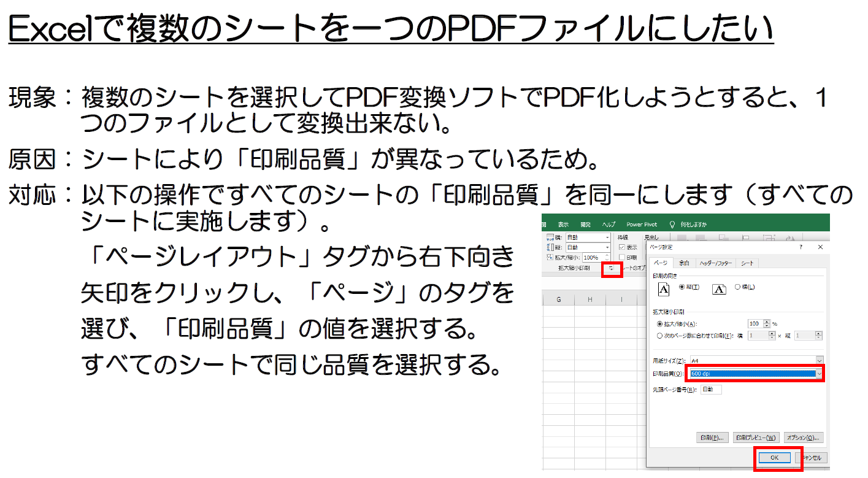868x478 pixels.
Task: Click the 拡大/縮小 scale icon in the ribbon
Action: point(550,257)
